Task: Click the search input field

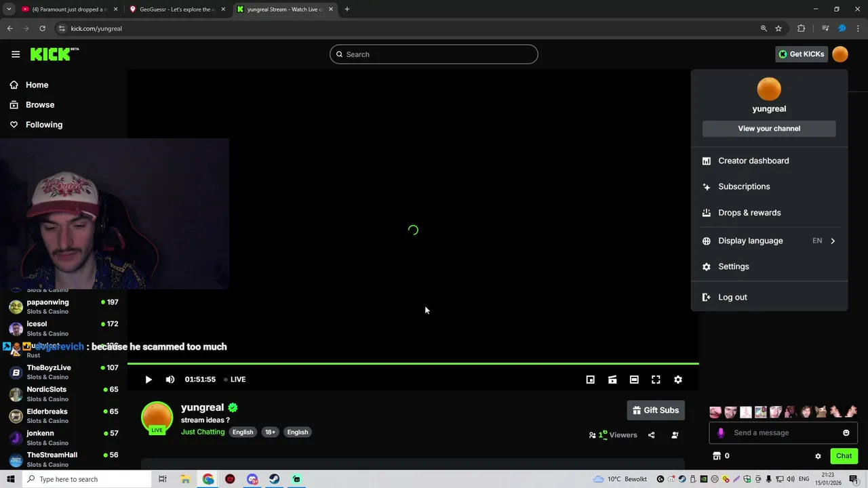Action: pyautogui.click(x=434, y=54)
